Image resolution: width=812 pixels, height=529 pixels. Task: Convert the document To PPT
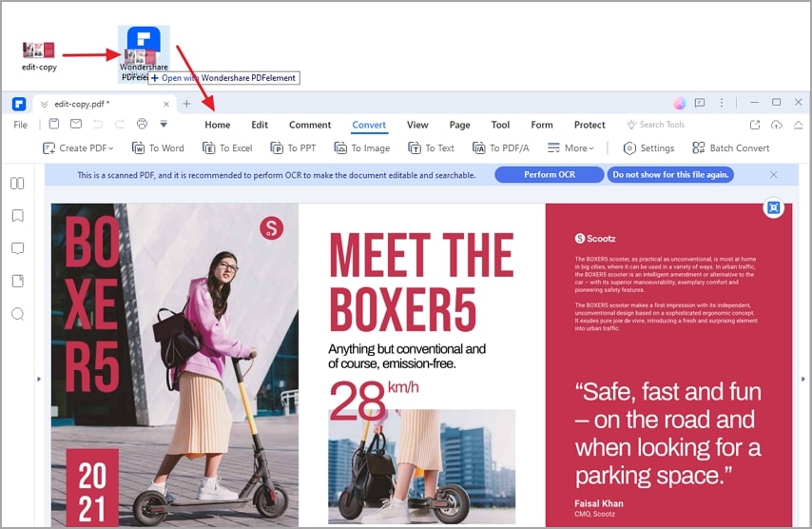293,148
